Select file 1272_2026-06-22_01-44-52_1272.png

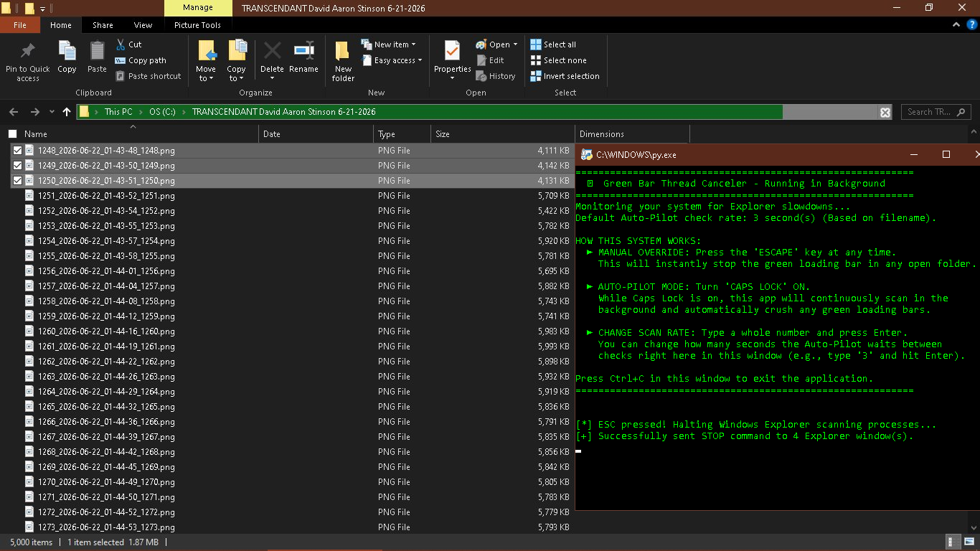106,512
